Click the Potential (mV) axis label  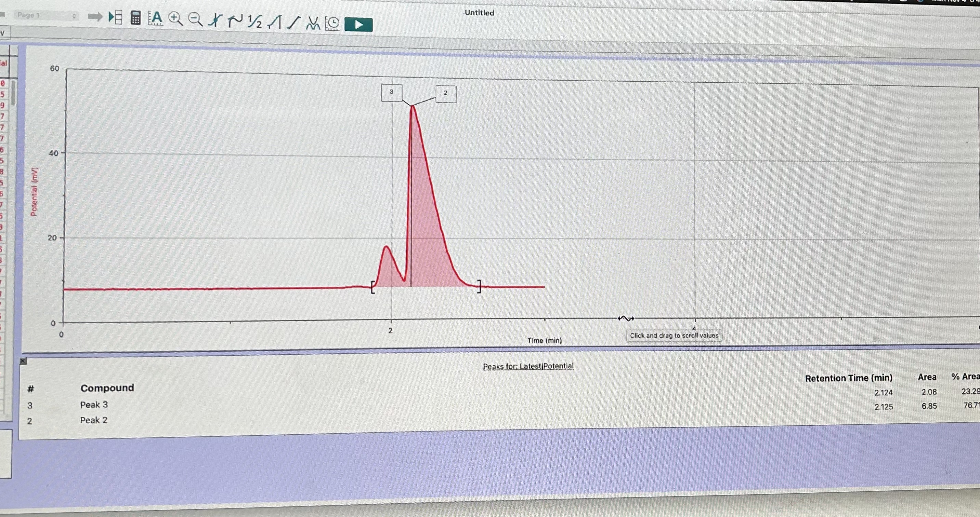pos(34,192)
